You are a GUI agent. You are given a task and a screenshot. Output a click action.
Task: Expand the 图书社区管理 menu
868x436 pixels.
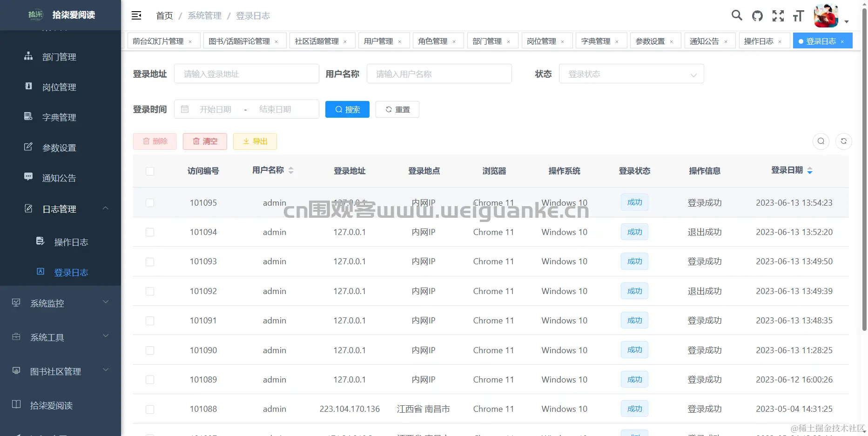click(106, 369)
